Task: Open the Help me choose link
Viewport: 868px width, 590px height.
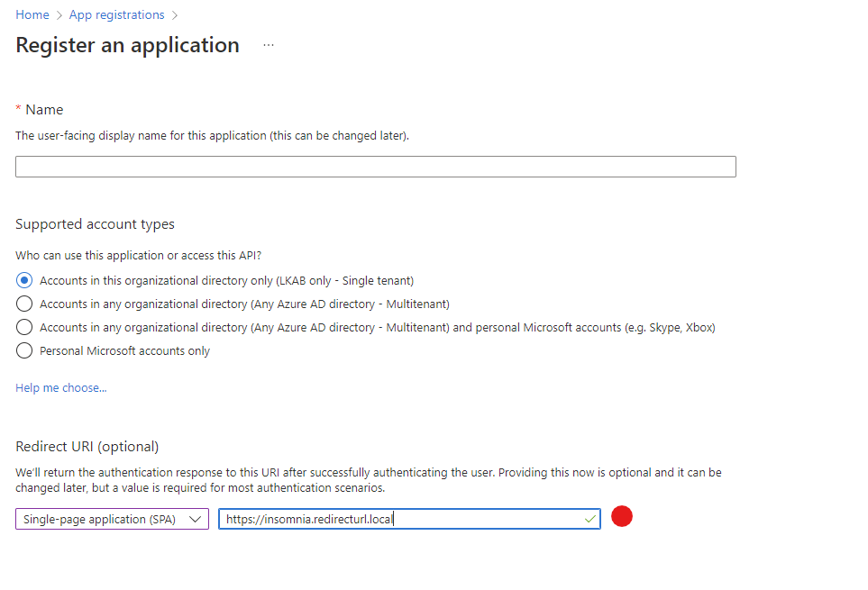Action: pos(60,386)
